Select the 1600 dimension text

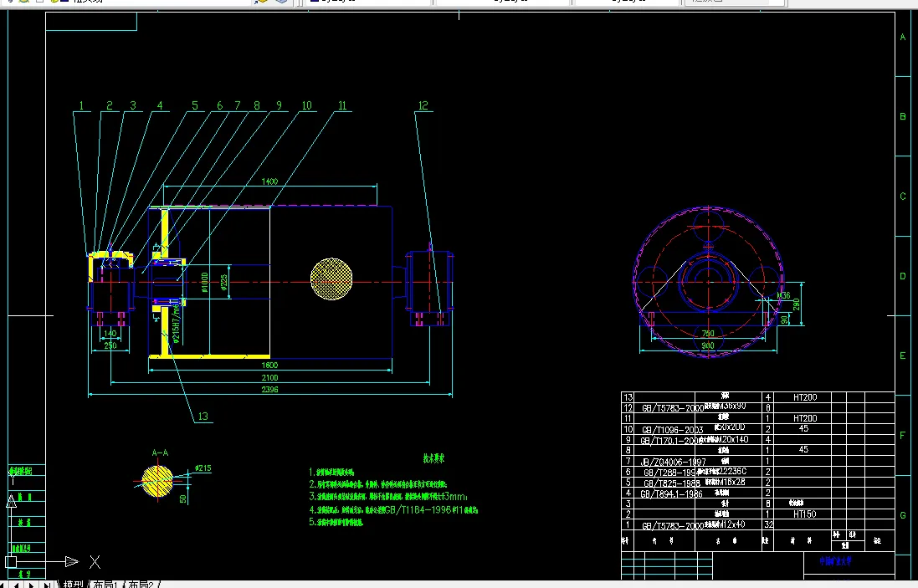(x=270, y=365)
